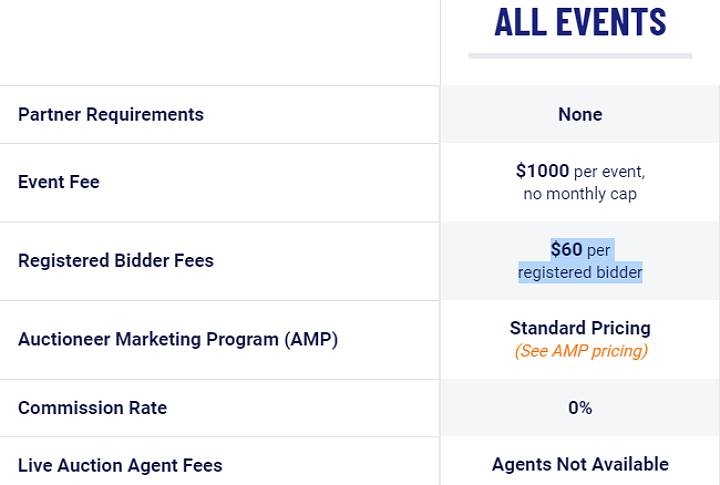The height and width of the screenshot is (485, 720).
Task: Click the highlighted $60 per text
Action: coord(580,250)
